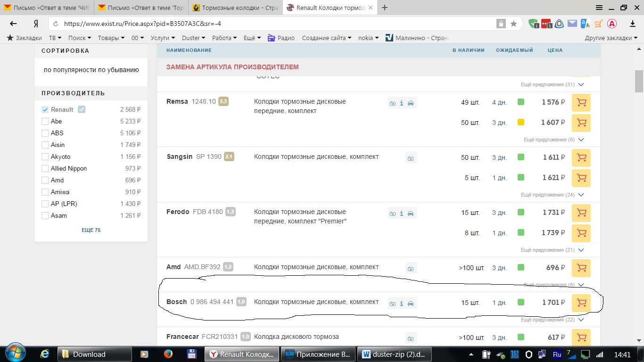The width and height of the screenshot is (644, 362).
Task: Open photo icon for Sangsin SP 1390
Action: point(411,158)
